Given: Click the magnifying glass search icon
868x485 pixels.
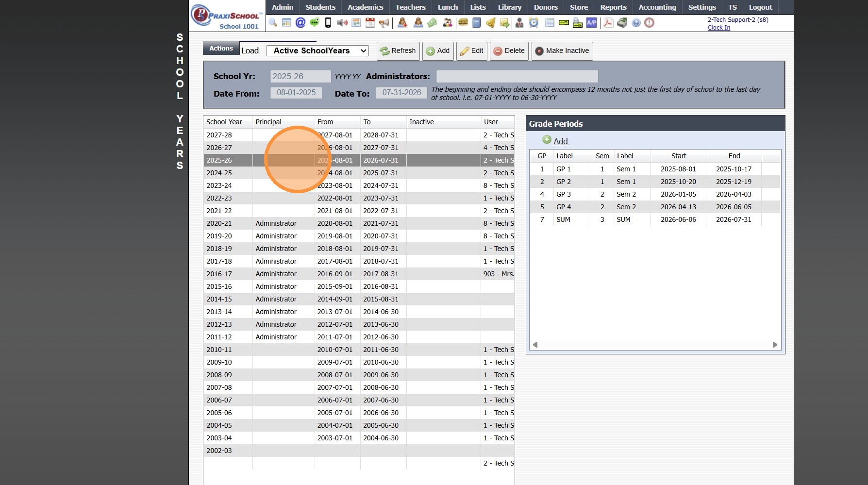Looking at the screenshot, I should point(273,23).
